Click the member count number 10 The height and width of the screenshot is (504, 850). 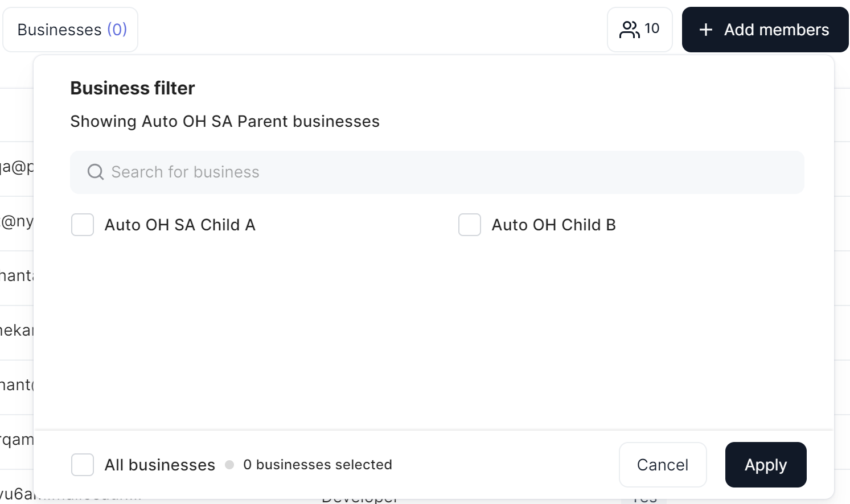[x=652, y=28]
